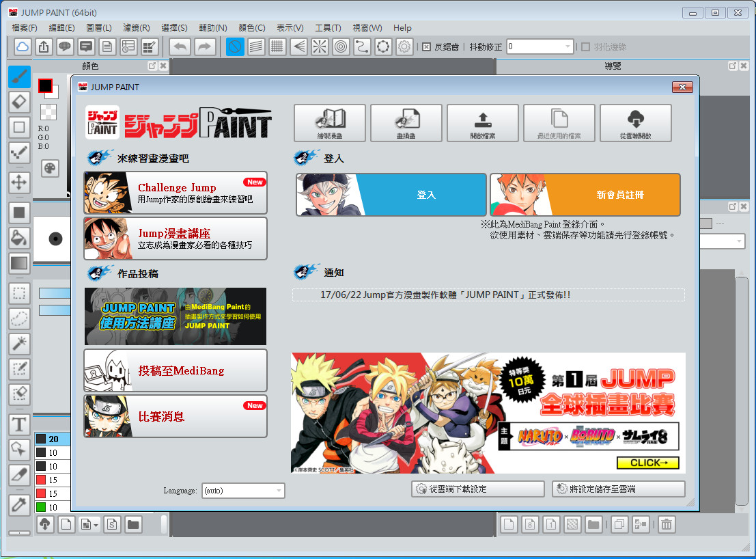Toggle the anti-aliasing (反鋸齒) checkbox

[x=426, y=46]
